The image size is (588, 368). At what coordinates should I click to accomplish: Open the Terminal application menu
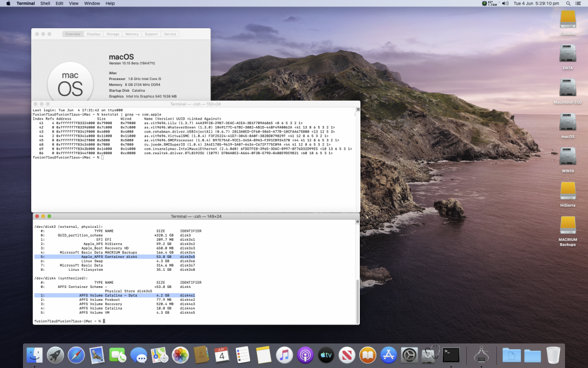[x=25, y=4]
